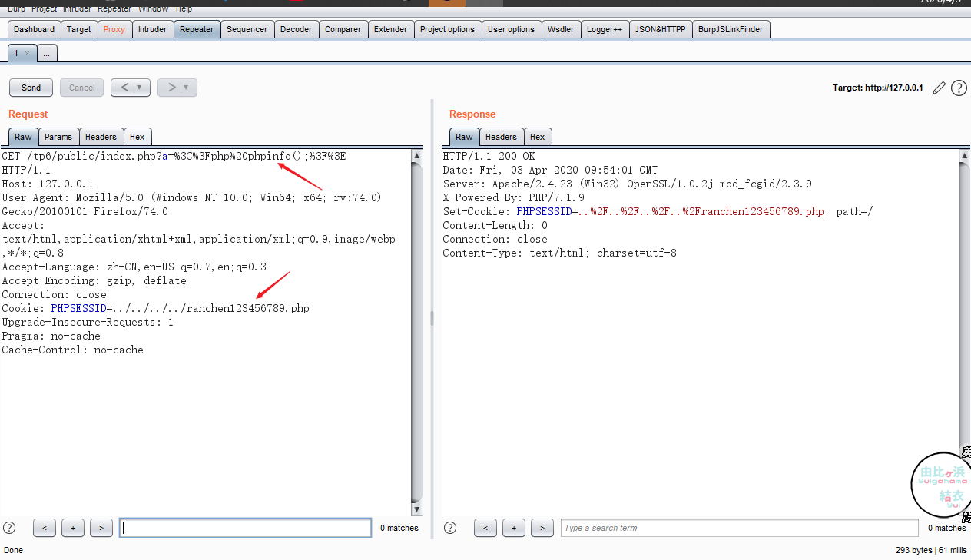Click the edit target pencil icon
The width and height of the screenshot is (971, 560).
tap(939, 88)
